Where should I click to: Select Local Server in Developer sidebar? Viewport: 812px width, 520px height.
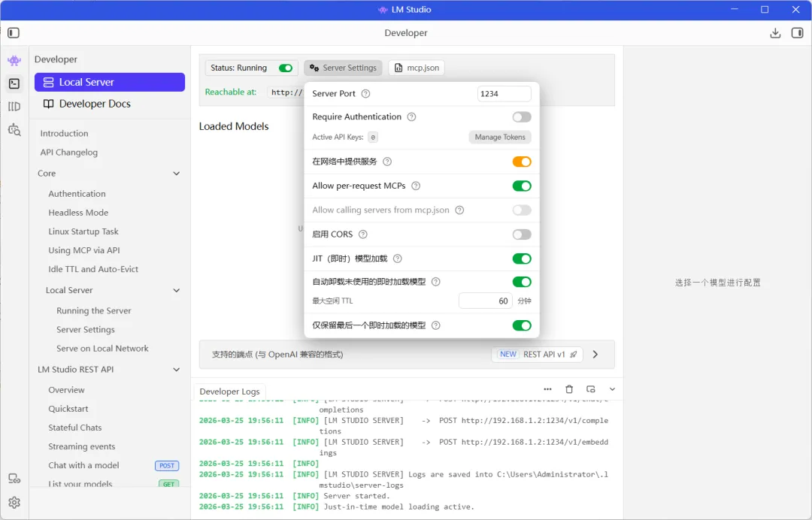pyautogui.click(x=110, y=82)
